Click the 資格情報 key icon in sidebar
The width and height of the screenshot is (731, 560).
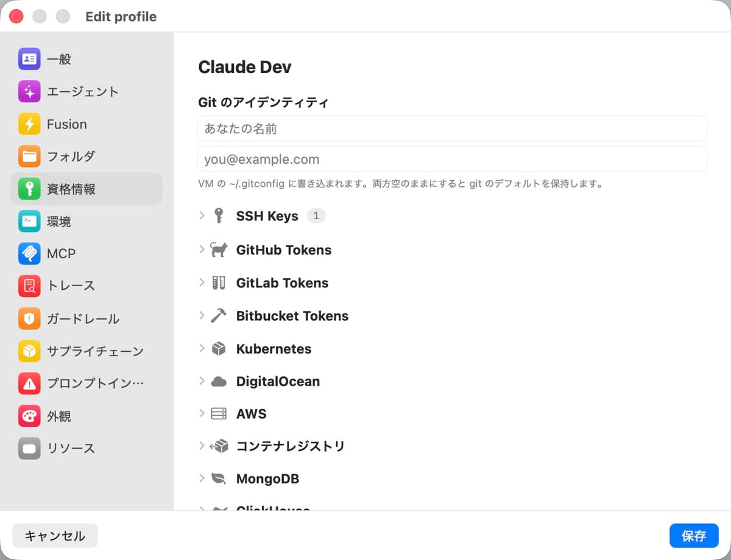(x=29, y=189)
